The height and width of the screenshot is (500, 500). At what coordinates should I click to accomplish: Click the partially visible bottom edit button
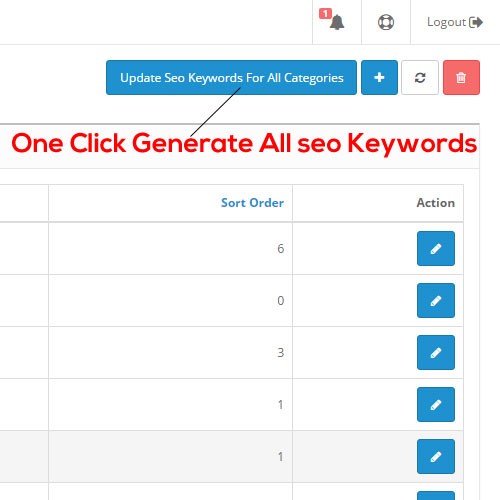(x=436, y=496)
